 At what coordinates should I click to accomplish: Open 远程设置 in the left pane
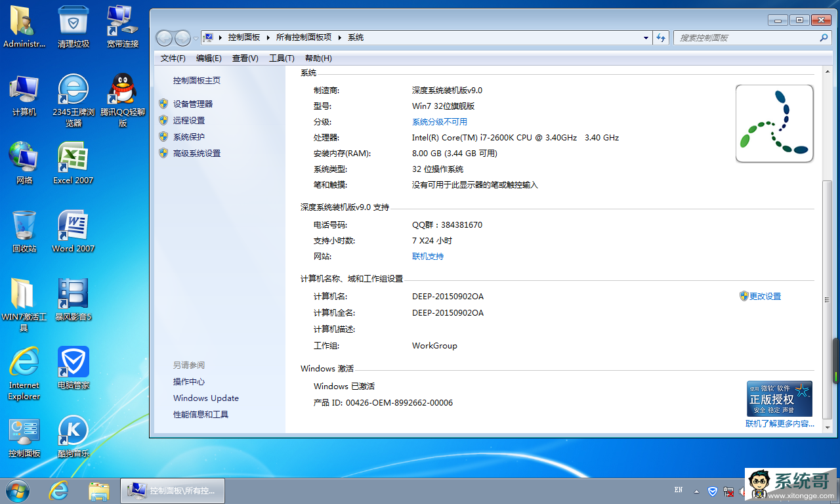(189, 120)
